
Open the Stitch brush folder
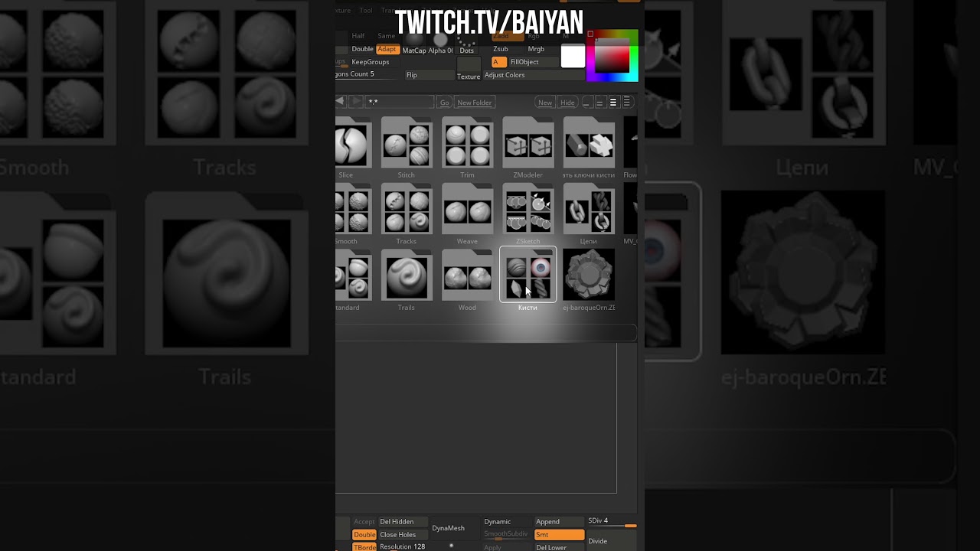coord(407,143)
